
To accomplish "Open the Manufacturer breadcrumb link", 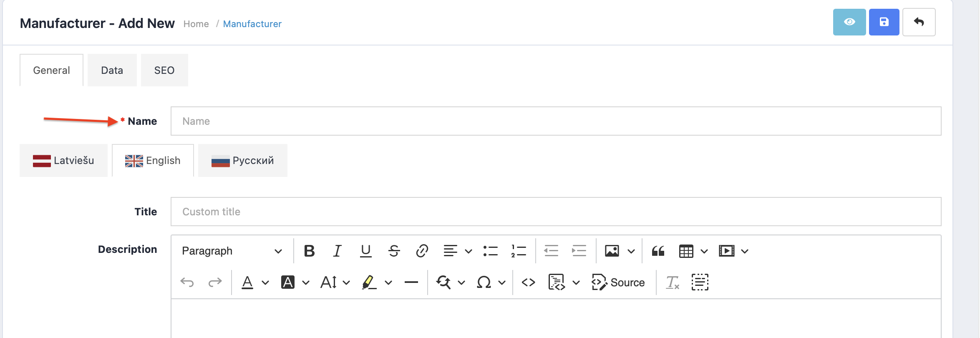I will (252, 24).
